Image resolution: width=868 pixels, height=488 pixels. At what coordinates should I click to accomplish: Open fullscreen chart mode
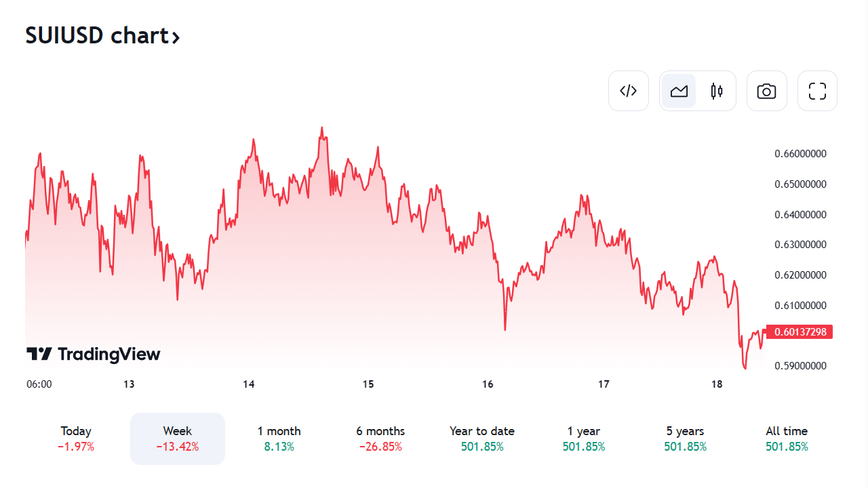click(x=817, y=91)
